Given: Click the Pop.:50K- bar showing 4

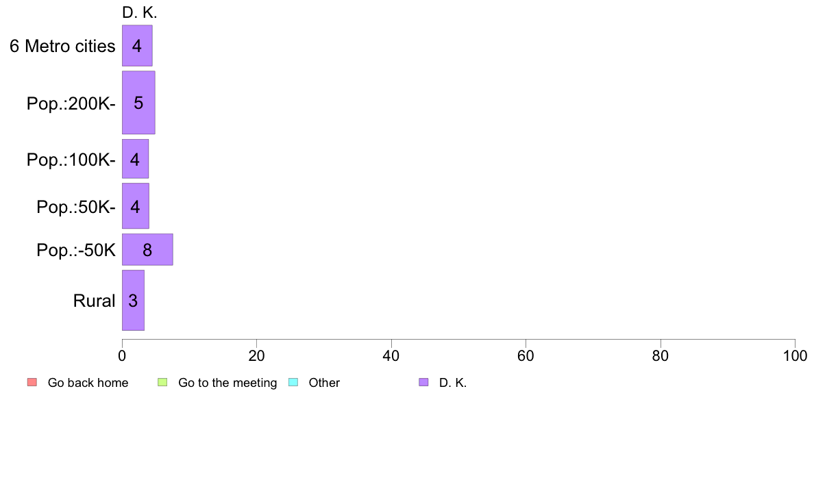Looking at the screenshot, I should 136,206.
